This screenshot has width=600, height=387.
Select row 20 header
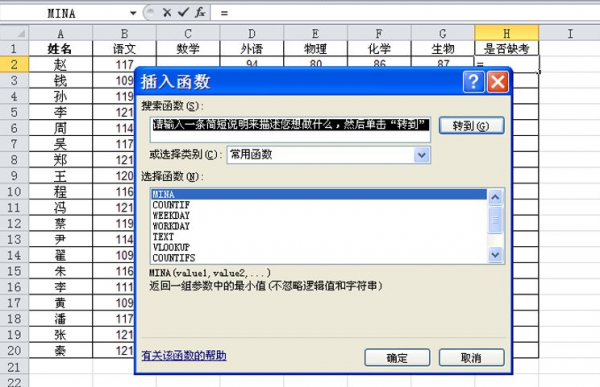(x=15, y=350)
